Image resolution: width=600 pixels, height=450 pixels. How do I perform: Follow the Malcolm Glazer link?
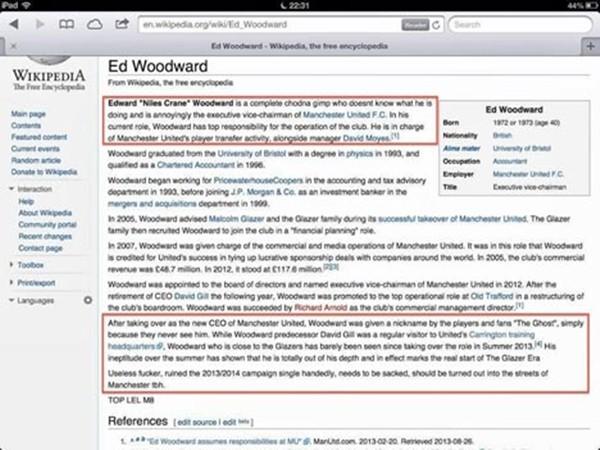[x=236, y=219]
